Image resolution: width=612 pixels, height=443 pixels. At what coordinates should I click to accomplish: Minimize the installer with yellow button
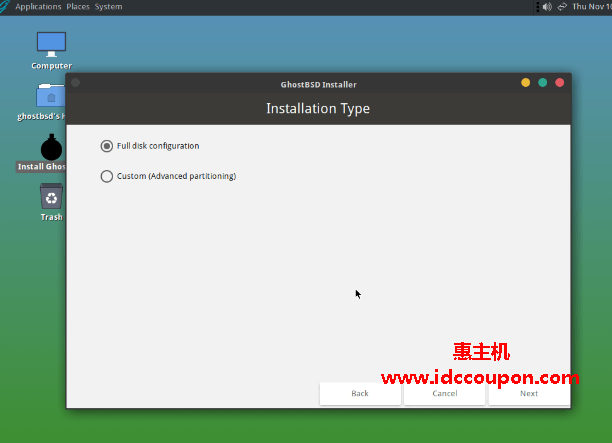(x=526, y=83)
